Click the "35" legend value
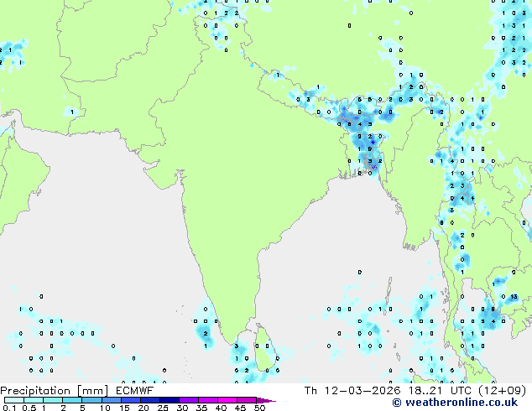The image size is (532, 411). [201, 408]
